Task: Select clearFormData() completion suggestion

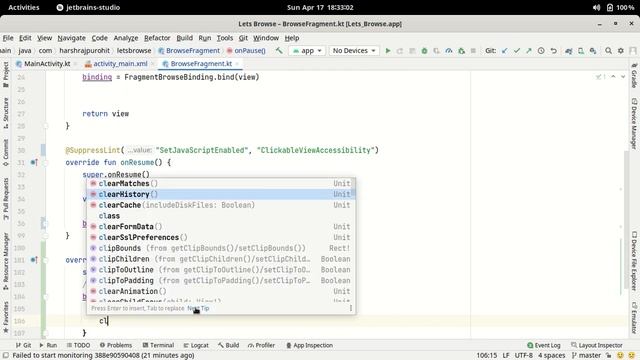Action: (x=221, y=227)
